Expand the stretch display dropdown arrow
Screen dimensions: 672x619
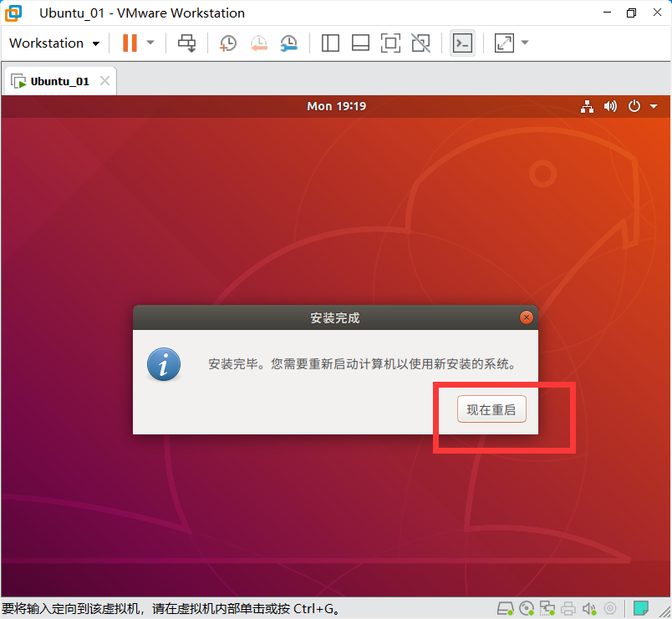click(x=525, y=43)
